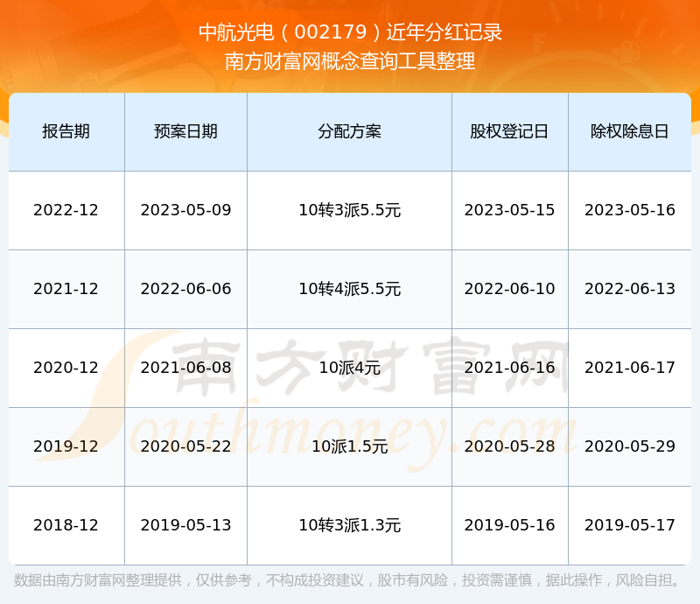This screenshot has width=700, height=604.
Task: Choose the ex-dividend date 2021-06-17
Action: tap(630, 368)
